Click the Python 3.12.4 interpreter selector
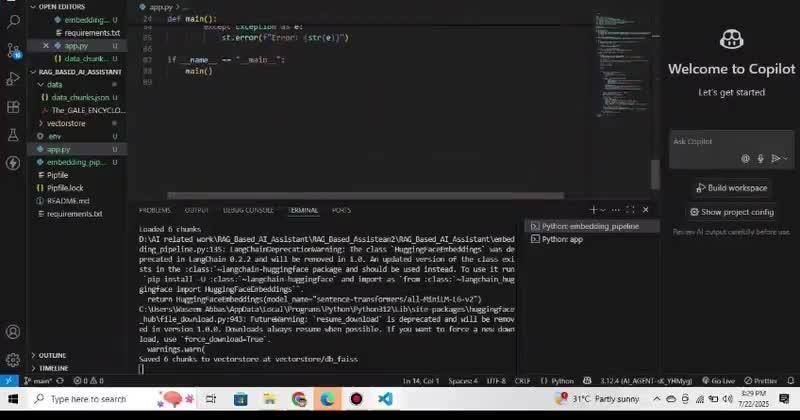Viewport: 800px width, 420px height. coord(646,381)
